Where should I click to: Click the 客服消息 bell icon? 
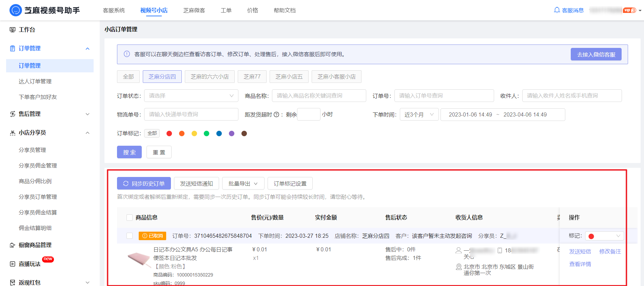pyautogui.click(x=557, y=10)
